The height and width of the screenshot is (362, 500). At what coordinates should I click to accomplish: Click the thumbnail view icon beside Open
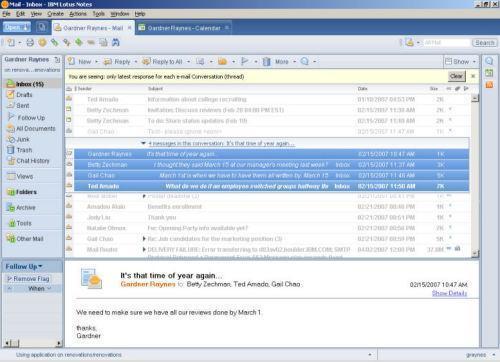pyautogui.click(x=42, y=27)
